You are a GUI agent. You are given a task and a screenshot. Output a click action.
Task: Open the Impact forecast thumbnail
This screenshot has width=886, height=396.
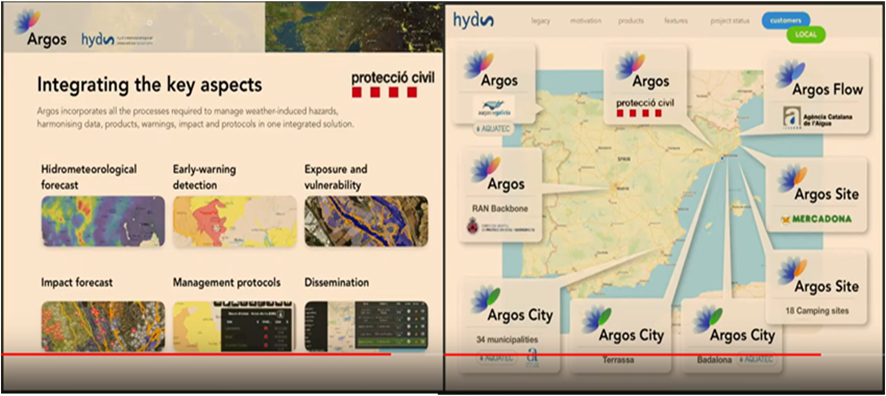[x=103, y=327]
